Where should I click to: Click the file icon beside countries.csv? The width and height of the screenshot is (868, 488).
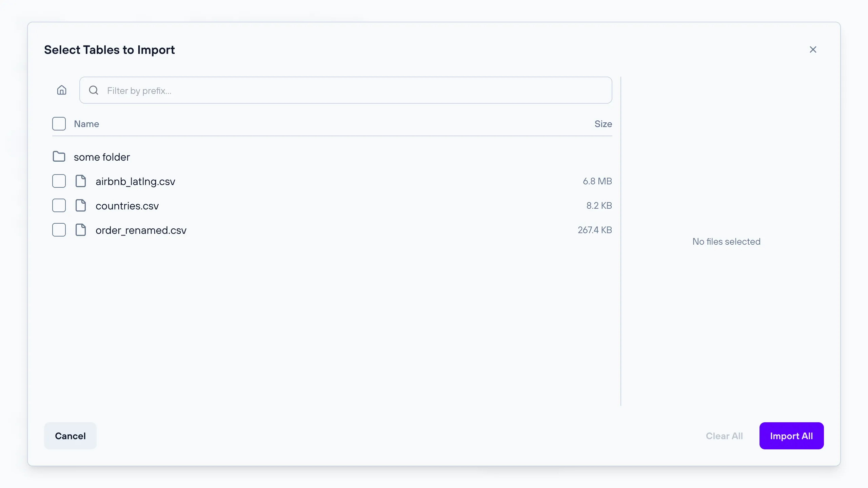81,205
